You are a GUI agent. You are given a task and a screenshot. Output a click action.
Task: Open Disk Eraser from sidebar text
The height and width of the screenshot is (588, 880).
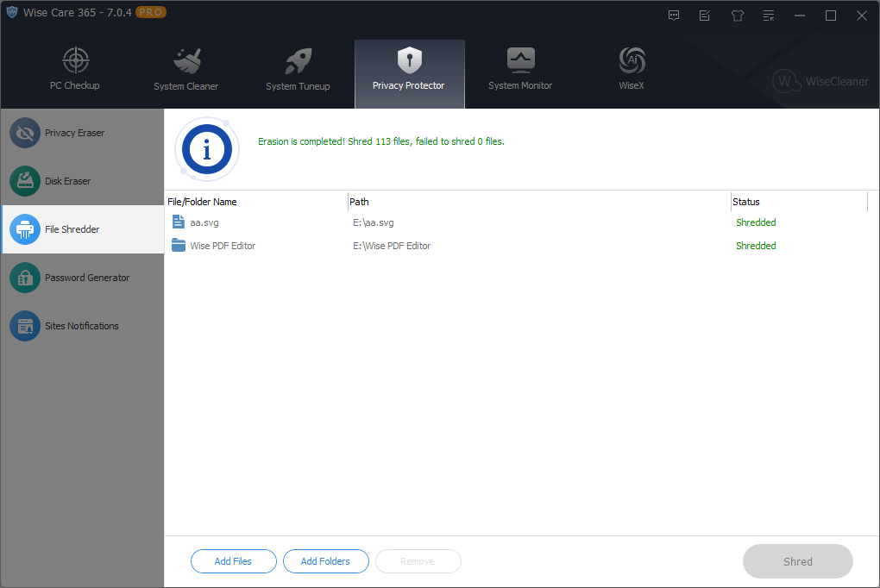(x=67, y=181)
